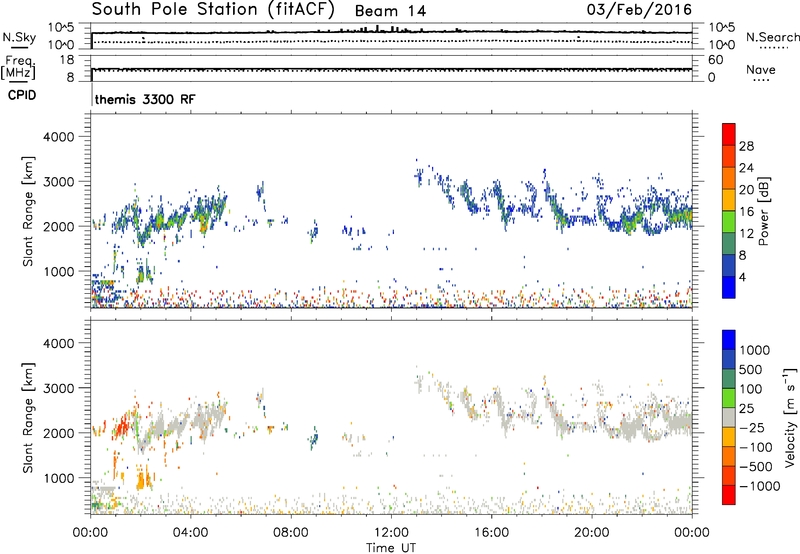Select the themis 3300 RF text

click(145, 99)
